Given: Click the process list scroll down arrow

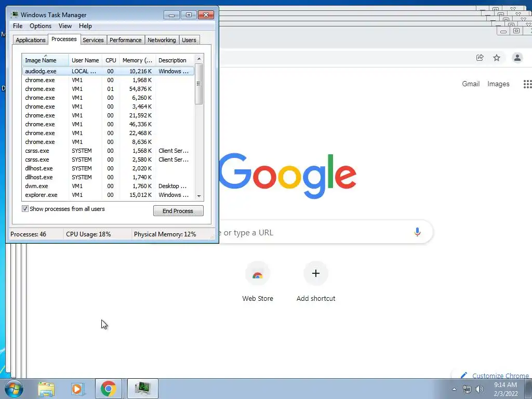Looking at the screenshot, I should (199, 196).
